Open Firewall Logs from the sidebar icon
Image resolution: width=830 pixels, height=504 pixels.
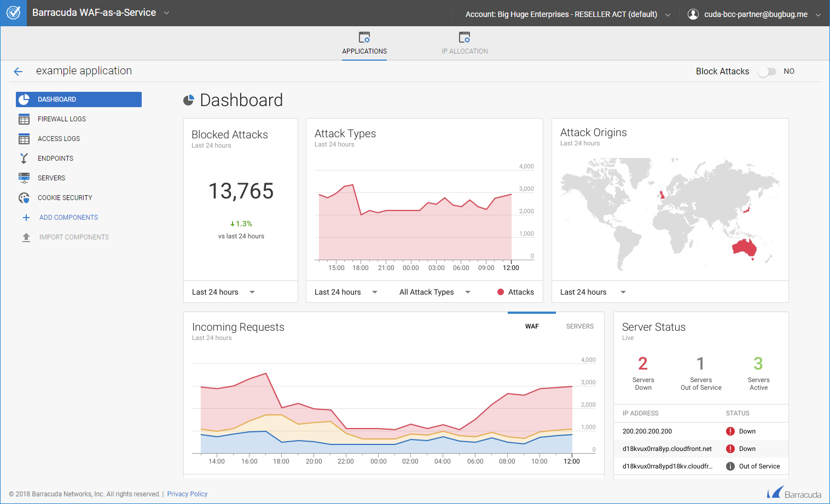(x=24, y=119)
